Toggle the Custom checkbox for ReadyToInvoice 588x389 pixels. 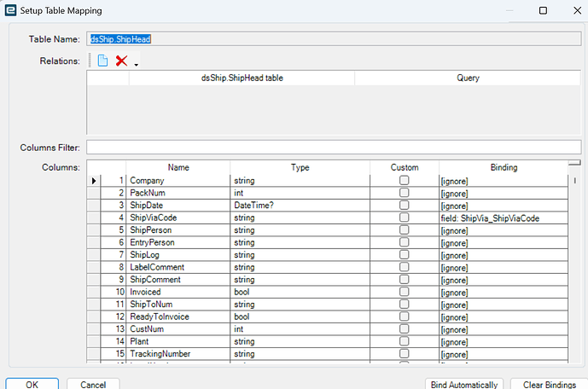pyautogui.click(x=404, y=316)
